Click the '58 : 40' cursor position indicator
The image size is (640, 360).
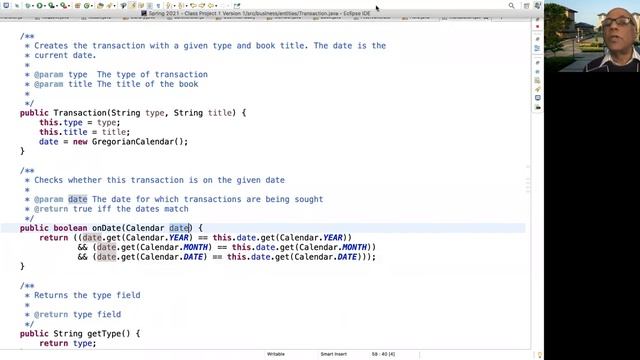point(383,354)
